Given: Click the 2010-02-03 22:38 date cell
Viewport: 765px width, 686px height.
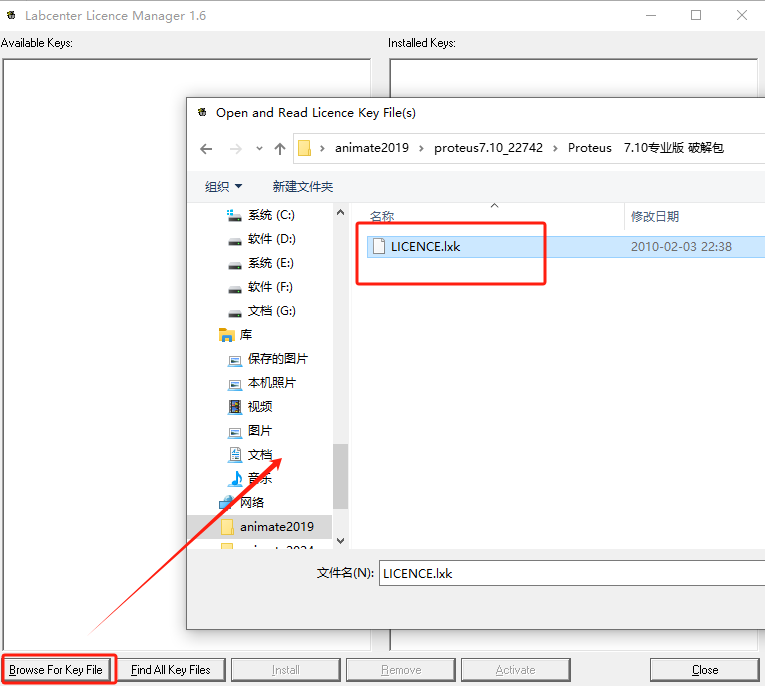Looking at the screenshot, I should coord(681,247).
